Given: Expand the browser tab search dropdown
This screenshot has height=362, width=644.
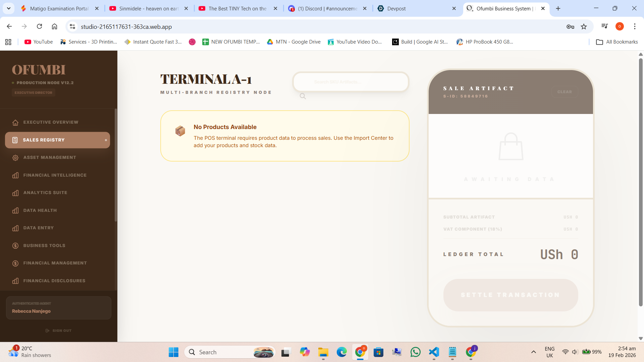Looking at the screenshot, I should (x=8, y=8).
